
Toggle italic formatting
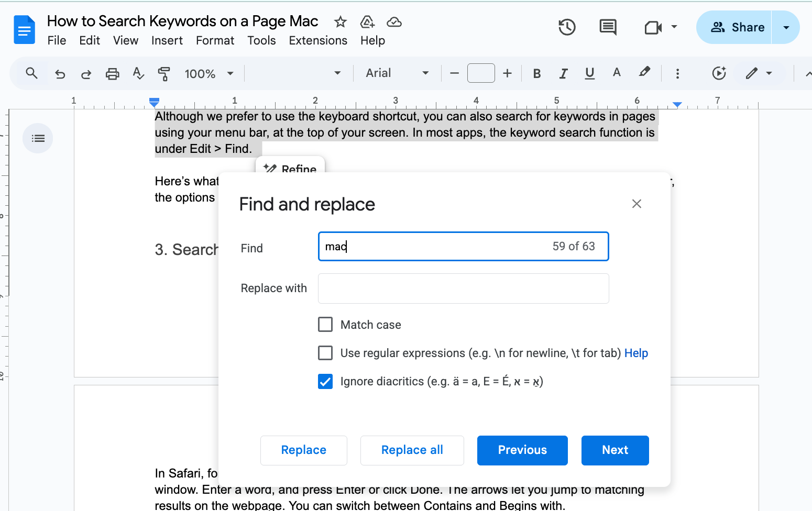[x=563, y=73]
